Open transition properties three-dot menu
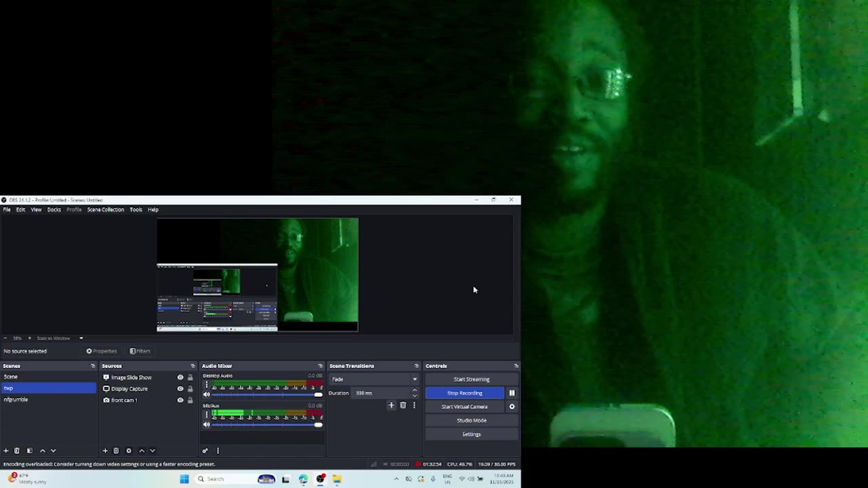 point(414,405)
